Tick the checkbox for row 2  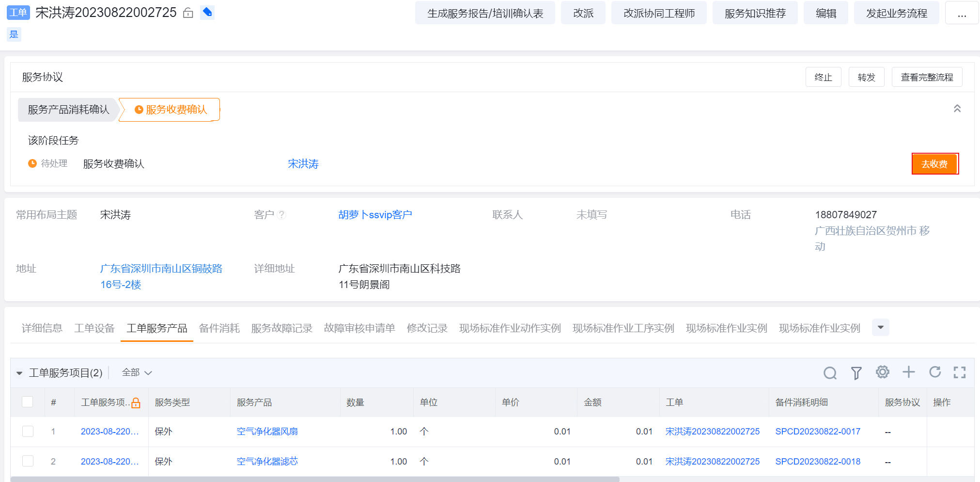tap(28, 461)
